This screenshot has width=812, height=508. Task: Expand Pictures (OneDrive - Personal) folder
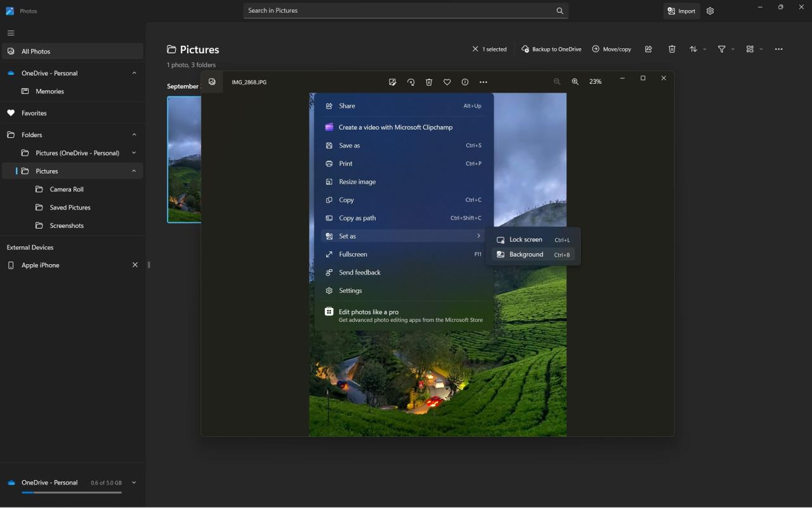coord(134,153)
